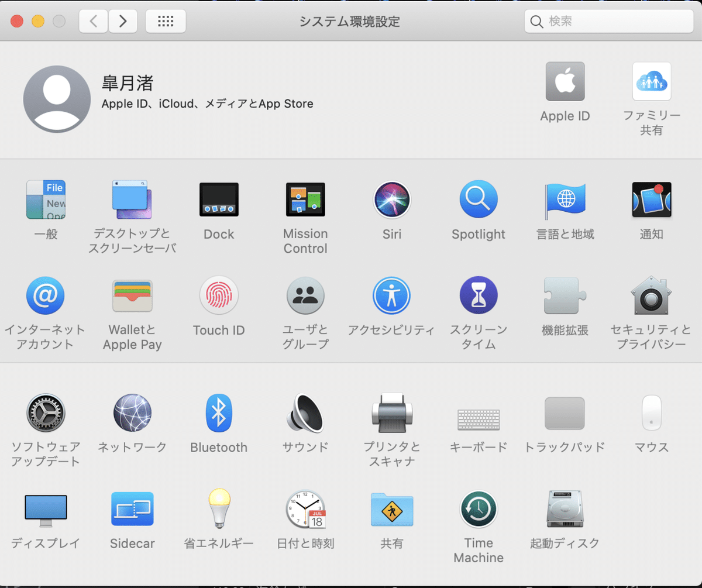Open the Dock preferences icon
This screenshot has width=702, height=588.
pyautogui.click(x=219, y=200)
